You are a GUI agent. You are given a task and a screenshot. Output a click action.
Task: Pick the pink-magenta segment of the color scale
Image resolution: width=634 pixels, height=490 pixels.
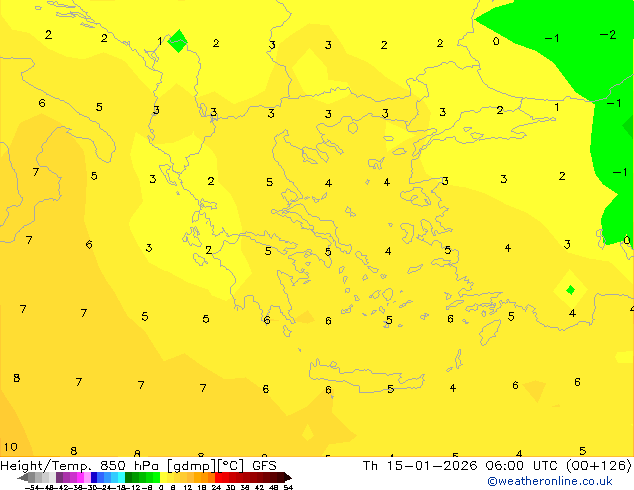tap(80, 477)
